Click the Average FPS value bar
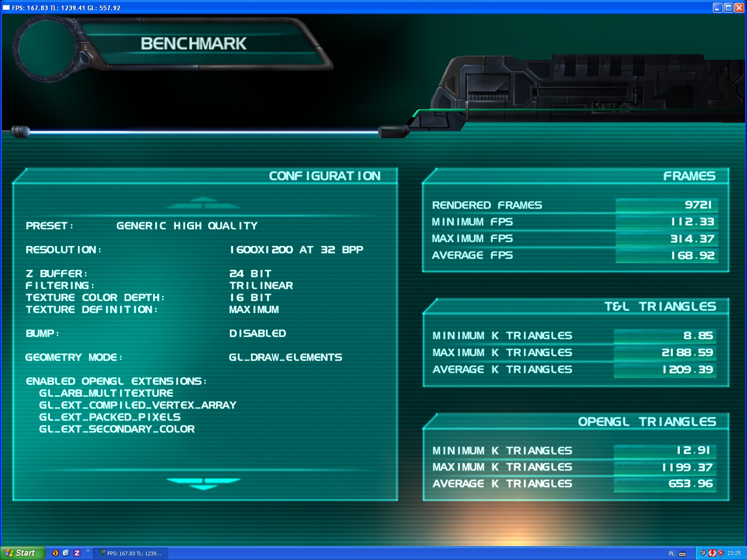 [666, 256]
